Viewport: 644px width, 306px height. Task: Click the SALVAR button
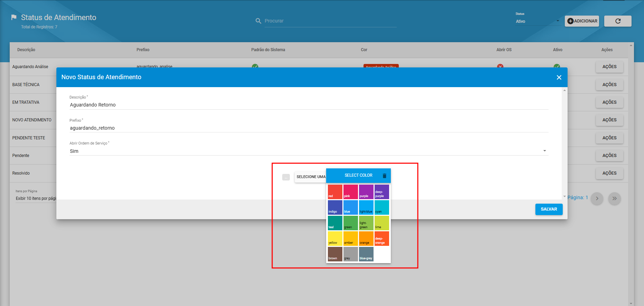(x=549, y=209)
